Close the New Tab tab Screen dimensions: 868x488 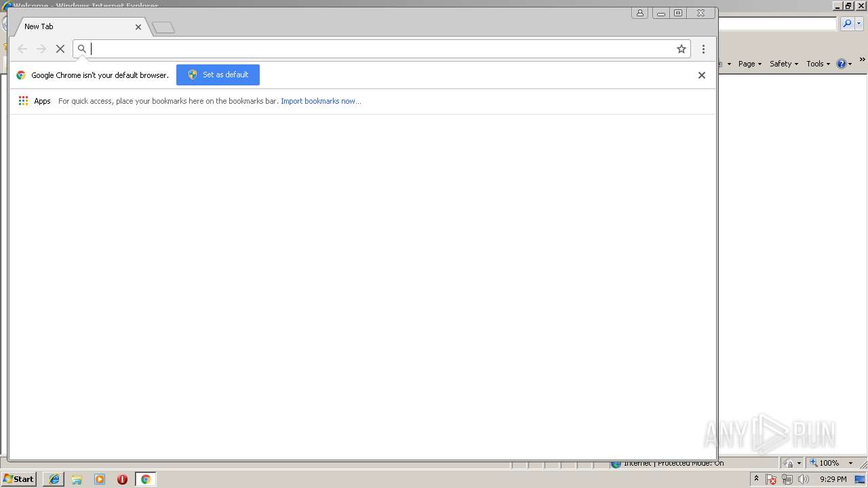coord(138,27)
